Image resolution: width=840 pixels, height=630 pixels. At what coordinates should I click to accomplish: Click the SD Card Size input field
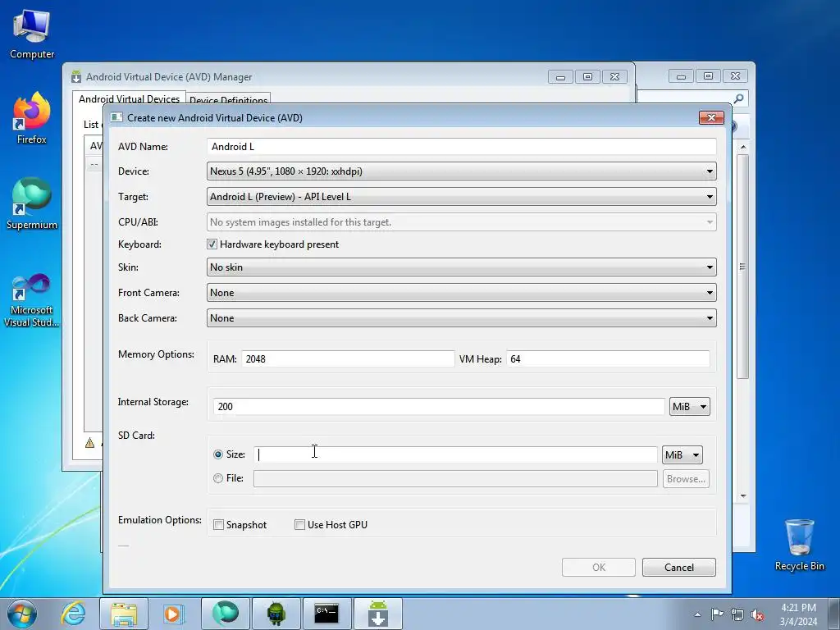coord(455,454)
